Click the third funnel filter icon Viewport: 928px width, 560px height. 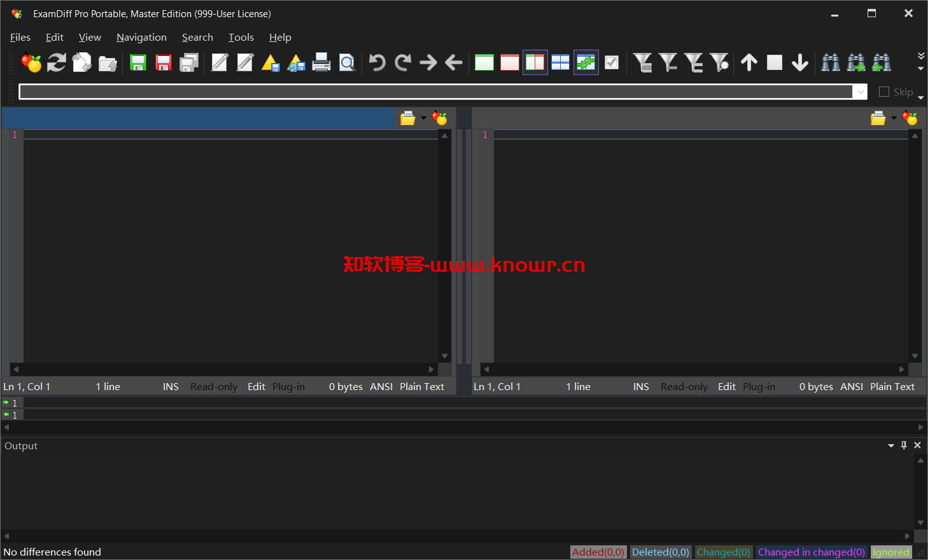[x=693, y=62]
